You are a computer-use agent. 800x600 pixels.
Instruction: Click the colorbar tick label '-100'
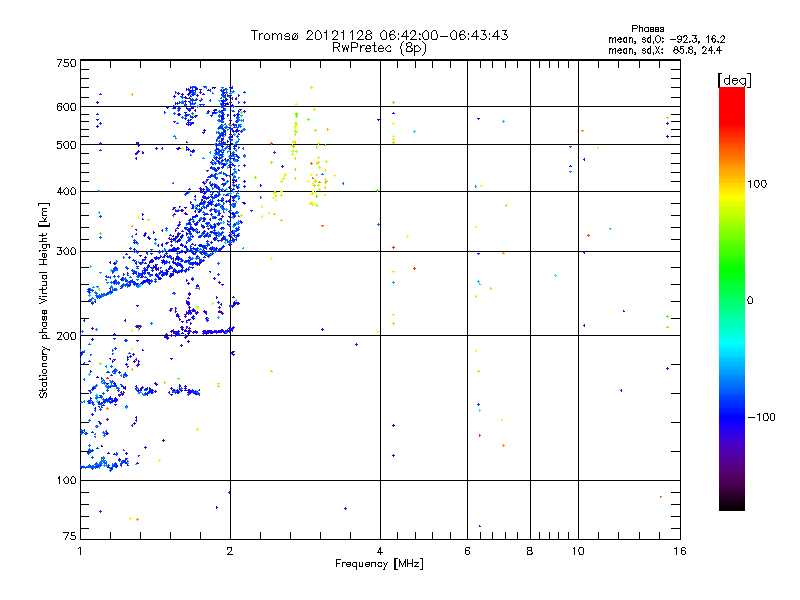761,417
